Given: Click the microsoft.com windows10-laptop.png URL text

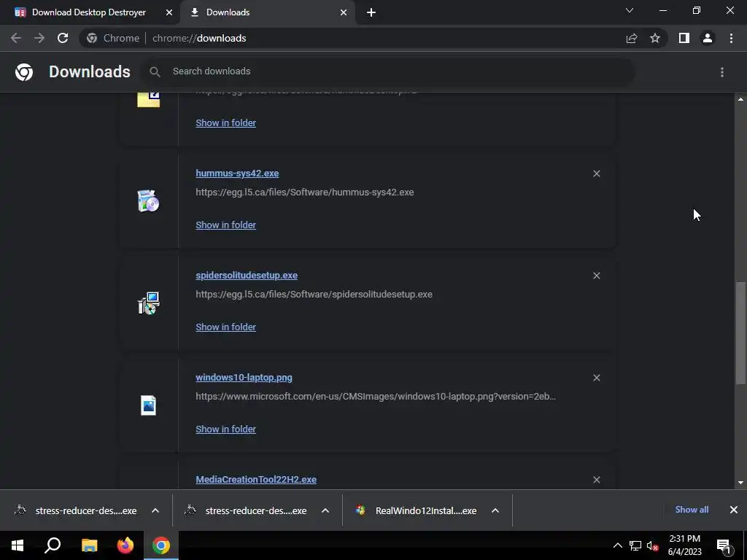Looking at the screenshot, I should [376, 396].
